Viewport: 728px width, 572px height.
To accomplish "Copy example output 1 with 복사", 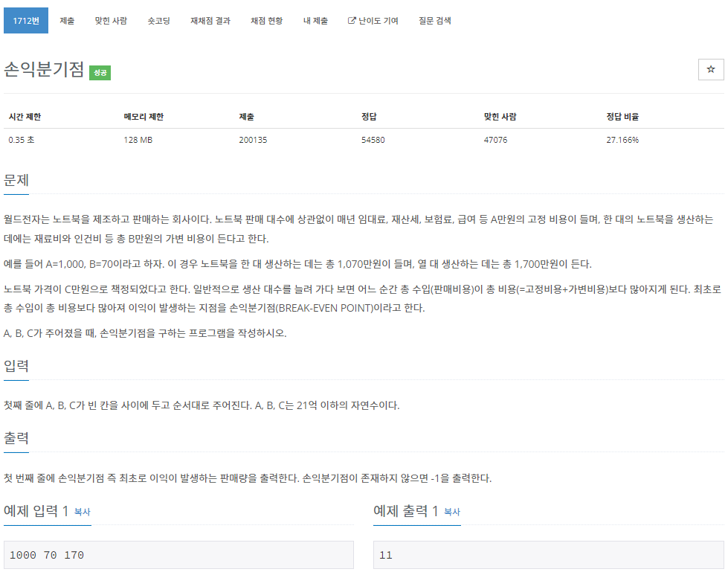I will [x=452, y=512].
